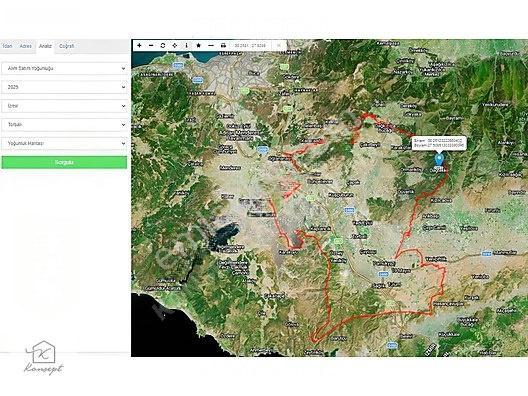The width and height of the screenshot is (528, 396).
Task: Click the star favorites icon
Action: pos(199,45)
